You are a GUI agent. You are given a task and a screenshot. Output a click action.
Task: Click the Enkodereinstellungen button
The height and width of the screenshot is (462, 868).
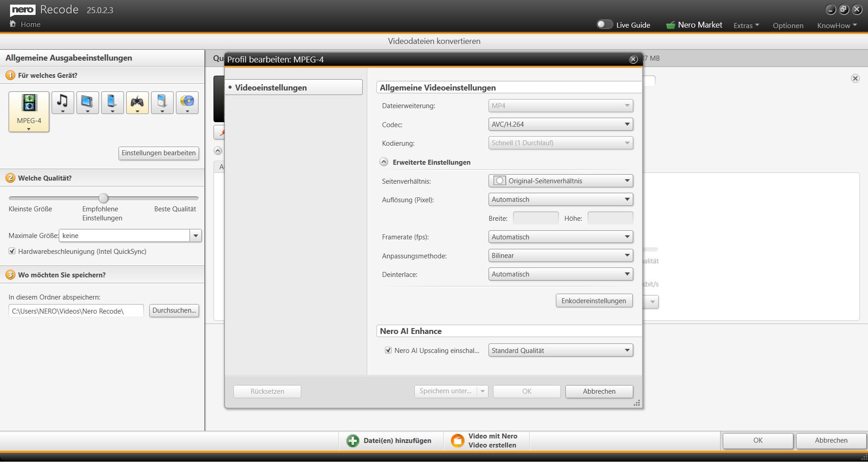[x=594, y=301]
